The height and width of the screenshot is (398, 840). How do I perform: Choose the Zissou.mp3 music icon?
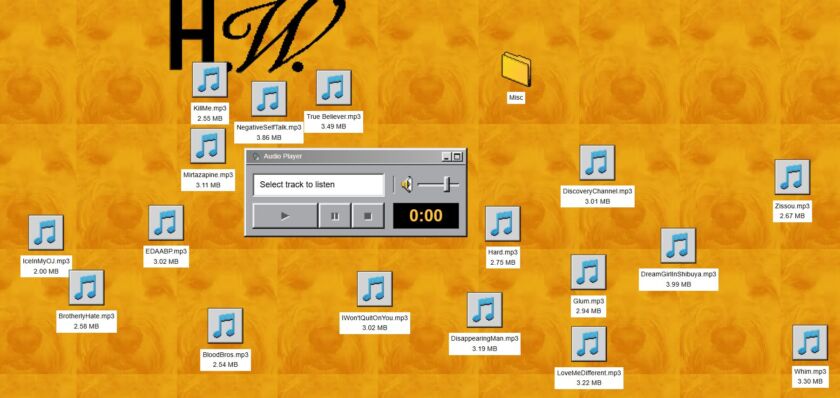[x=792, y=177]
